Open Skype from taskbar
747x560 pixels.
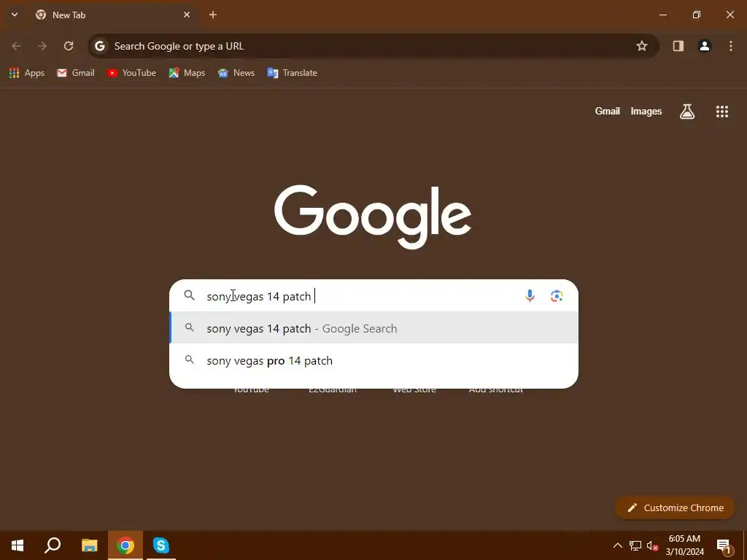tap(161, 545)
